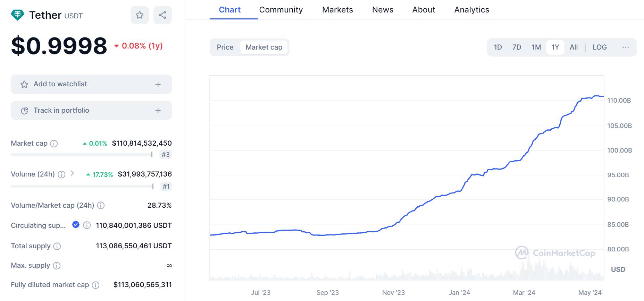The image size is (644, 301).
Task: Click the market cap line near May '24
Action: [590, 98]
